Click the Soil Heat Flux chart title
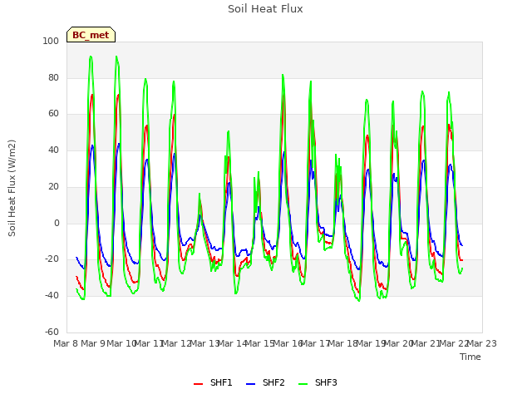This screenshot has width=532, height=399. (265, 9)
